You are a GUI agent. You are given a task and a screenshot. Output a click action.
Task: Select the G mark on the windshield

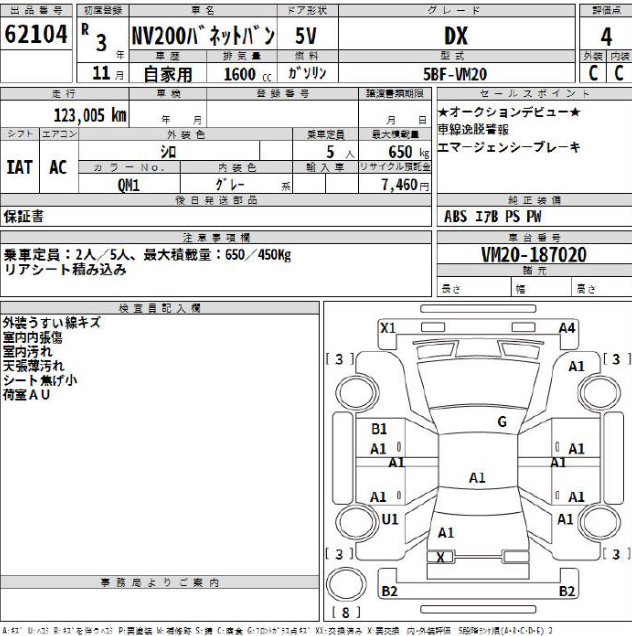(x=502, y=422)
